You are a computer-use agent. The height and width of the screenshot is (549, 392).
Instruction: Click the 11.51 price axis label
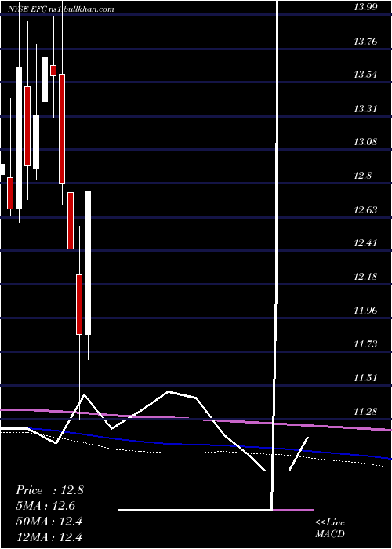[365, 378]
